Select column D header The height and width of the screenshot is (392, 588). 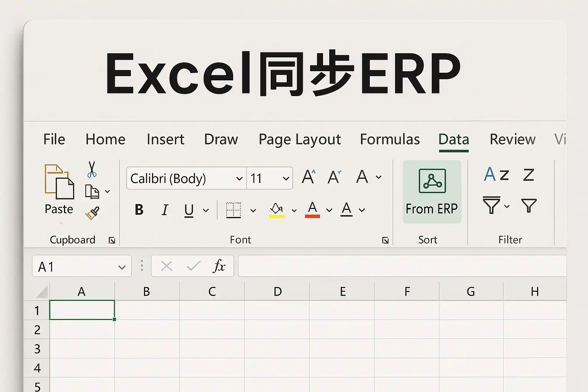click(x=278, y=292)
